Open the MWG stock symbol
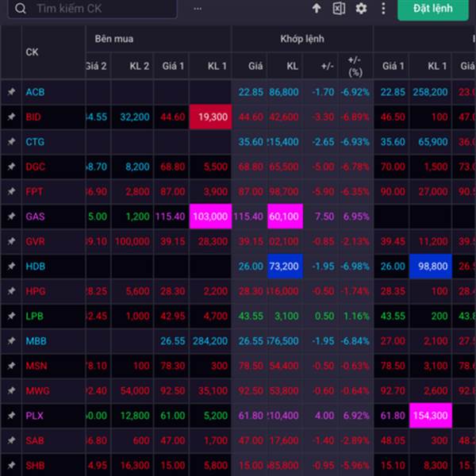 [x=37, y=390]
